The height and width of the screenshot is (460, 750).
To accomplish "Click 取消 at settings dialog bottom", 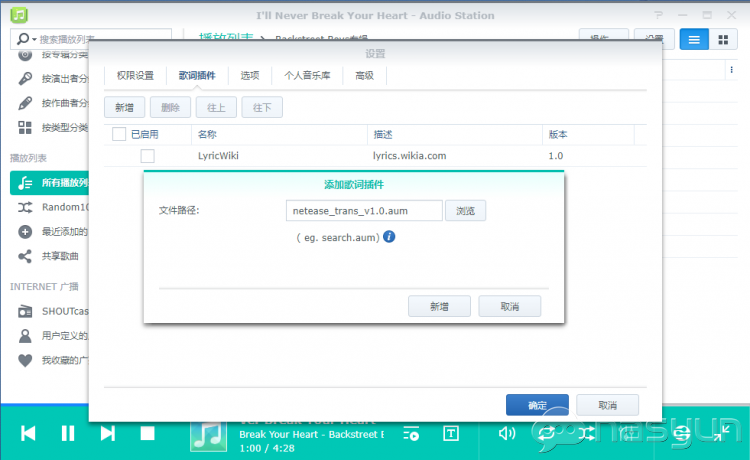I will [607, 405].
